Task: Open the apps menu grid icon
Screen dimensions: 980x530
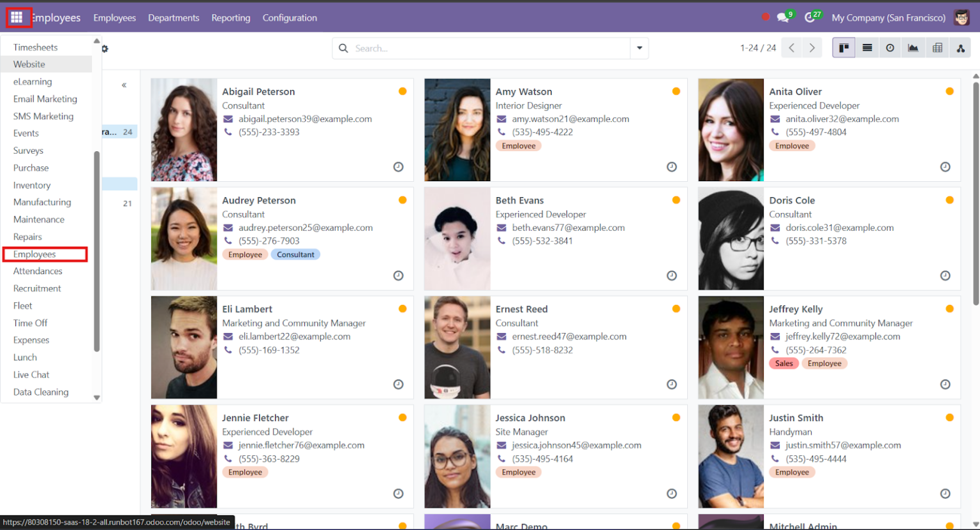Action: pyautogui.click(x=17, y=17)
